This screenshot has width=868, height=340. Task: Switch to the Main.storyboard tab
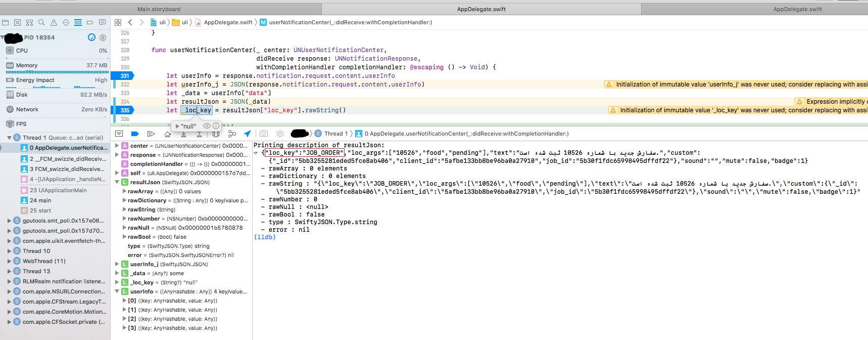coord(159,9)
